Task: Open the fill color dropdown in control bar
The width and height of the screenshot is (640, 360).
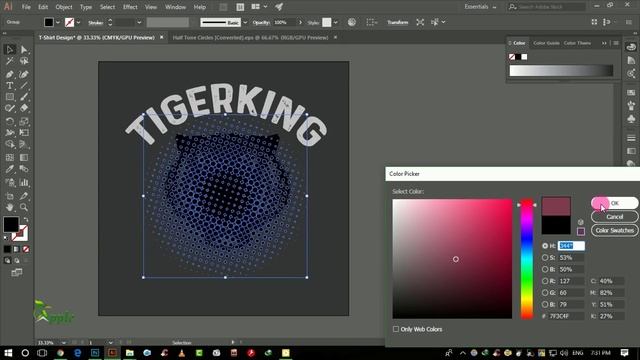Action: coord(58,22)
